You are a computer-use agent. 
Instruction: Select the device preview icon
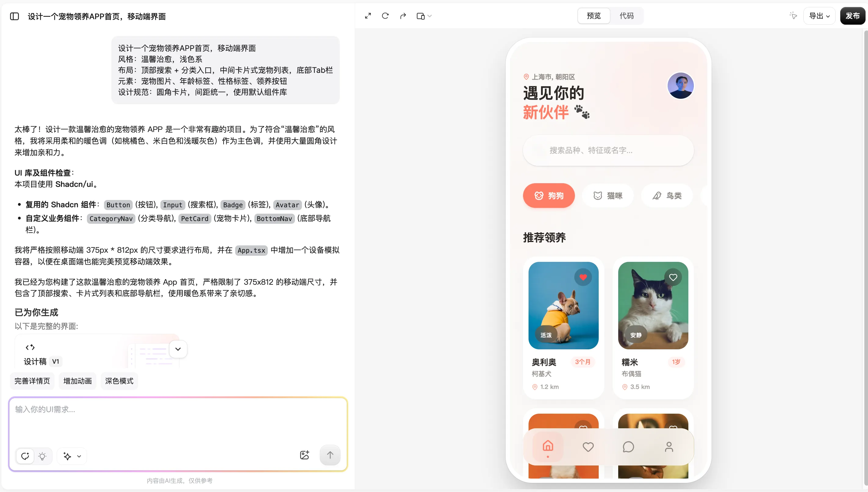click(x=420, y=16)
